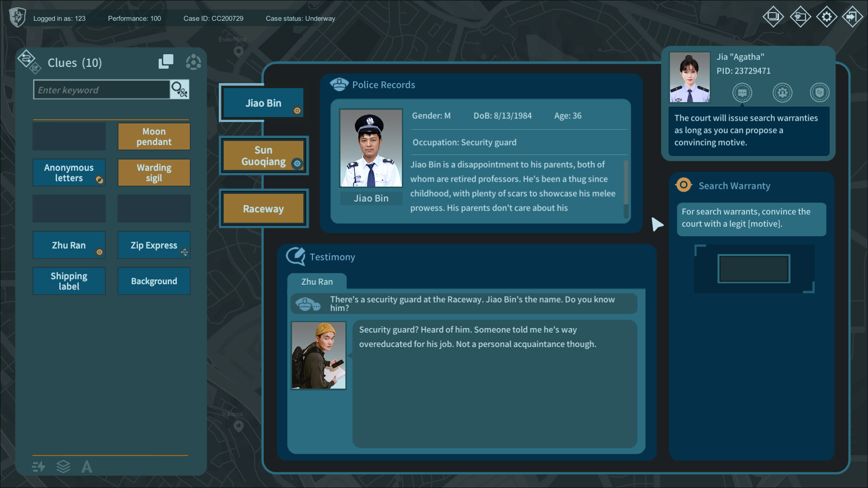Select the Moon pendant clue
Viewport: 868px width, 488px height.
[154, 136]
